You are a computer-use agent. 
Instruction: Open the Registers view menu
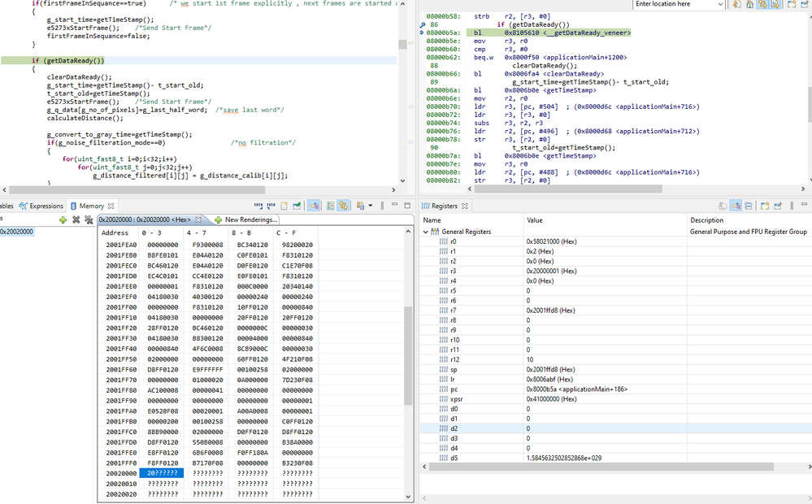pyautogui.click(x=792, y=206)
